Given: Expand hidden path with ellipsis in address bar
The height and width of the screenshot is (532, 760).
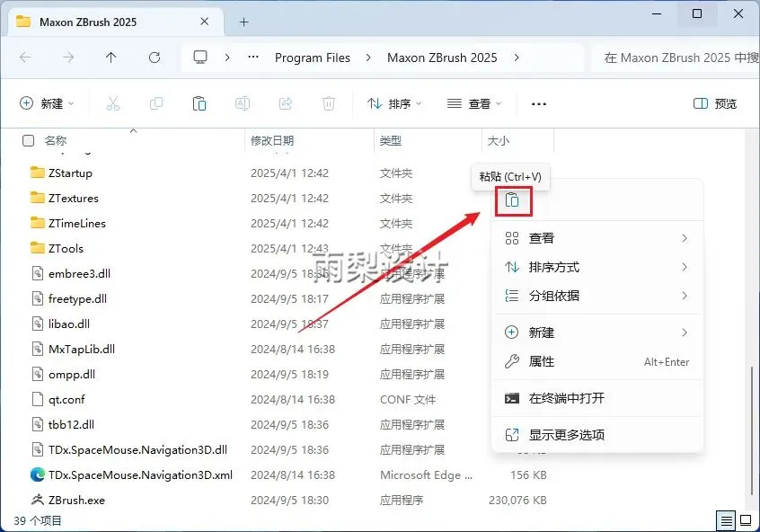Looking at the screenshot, I should [x=253, y=58].
